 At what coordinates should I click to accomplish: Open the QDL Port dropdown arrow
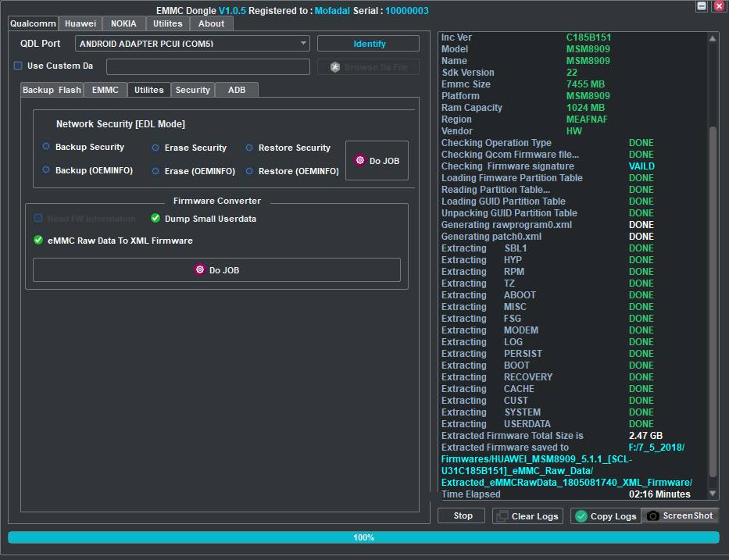(303, 43)
